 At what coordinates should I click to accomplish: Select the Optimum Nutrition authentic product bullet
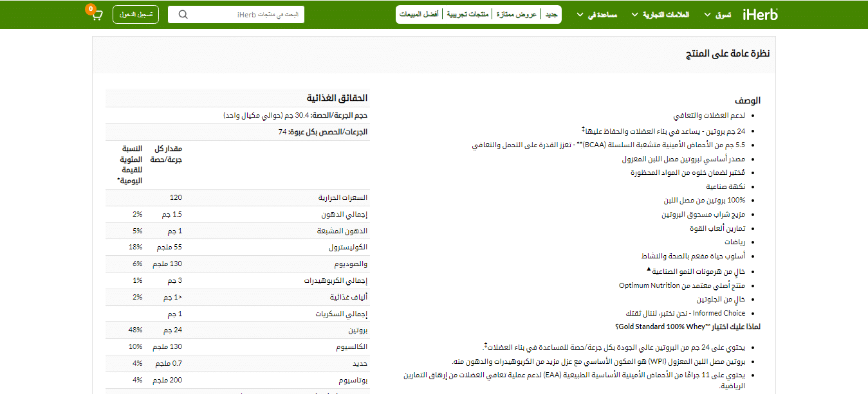pos(683,285)
